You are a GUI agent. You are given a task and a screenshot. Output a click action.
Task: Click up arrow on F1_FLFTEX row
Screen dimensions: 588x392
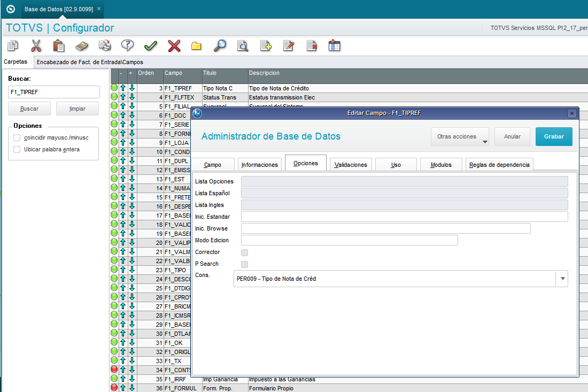tap(123, 97)
